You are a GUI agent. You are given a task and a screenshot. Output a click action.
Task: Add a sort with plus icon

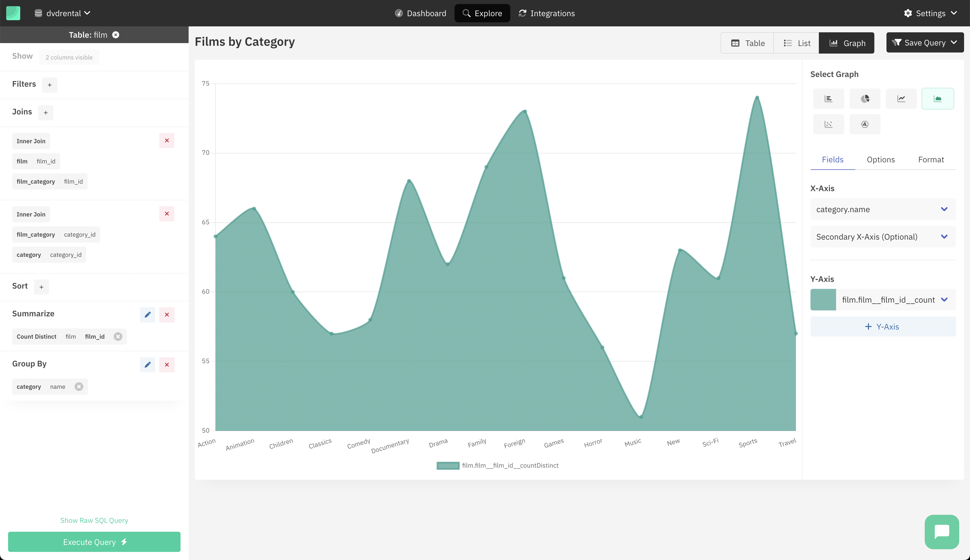click(41, 287)
